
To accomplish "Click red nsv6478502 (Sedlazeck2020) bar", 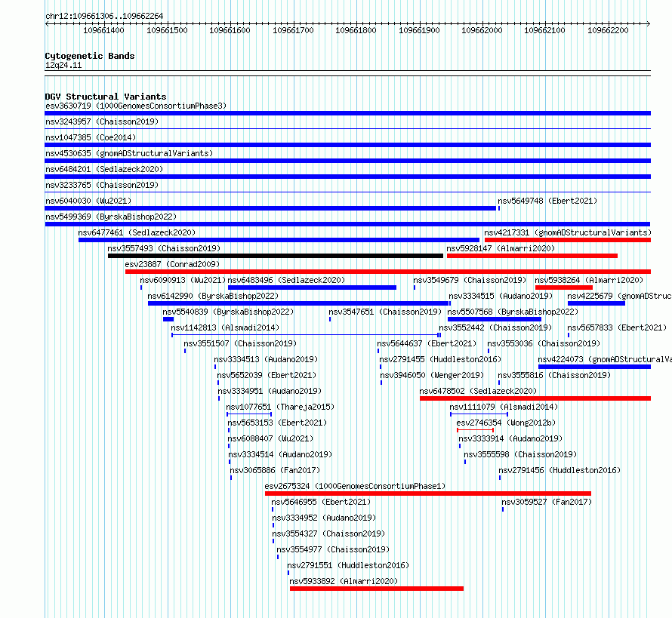I will [535, 398].
